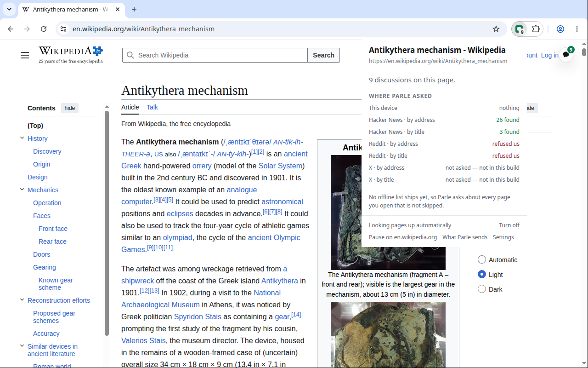Open citation reference [14]
588x368 pixels.
296,315
